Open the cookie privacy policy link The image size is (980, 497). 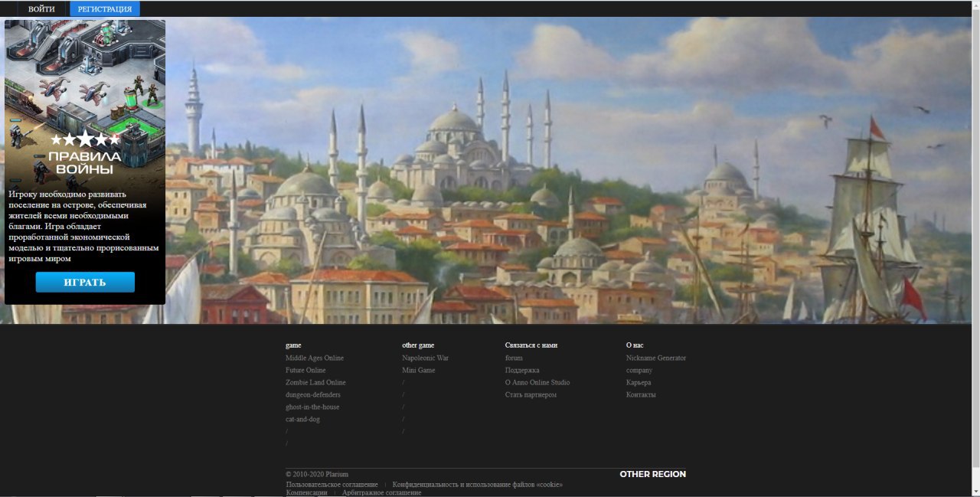tap(477, 485)
